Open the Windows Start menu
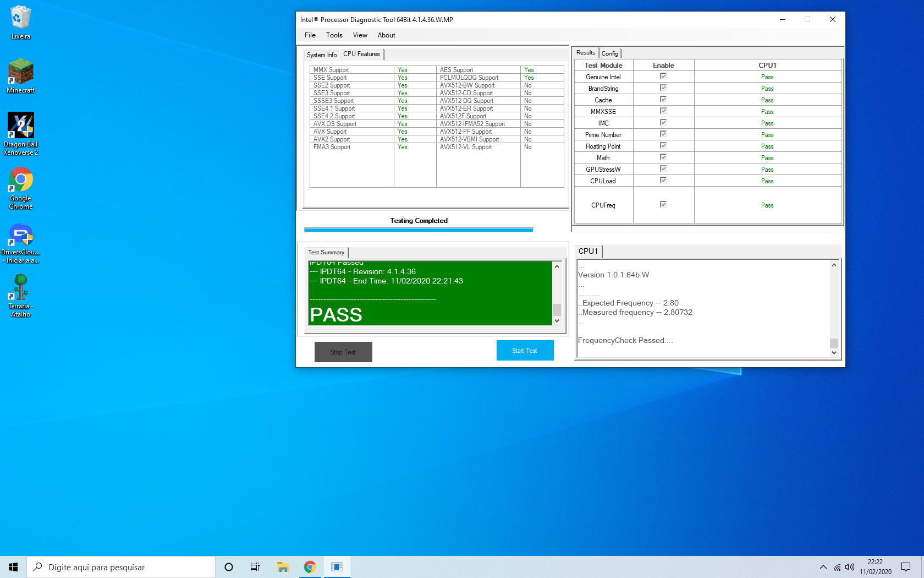 (13, 567)
